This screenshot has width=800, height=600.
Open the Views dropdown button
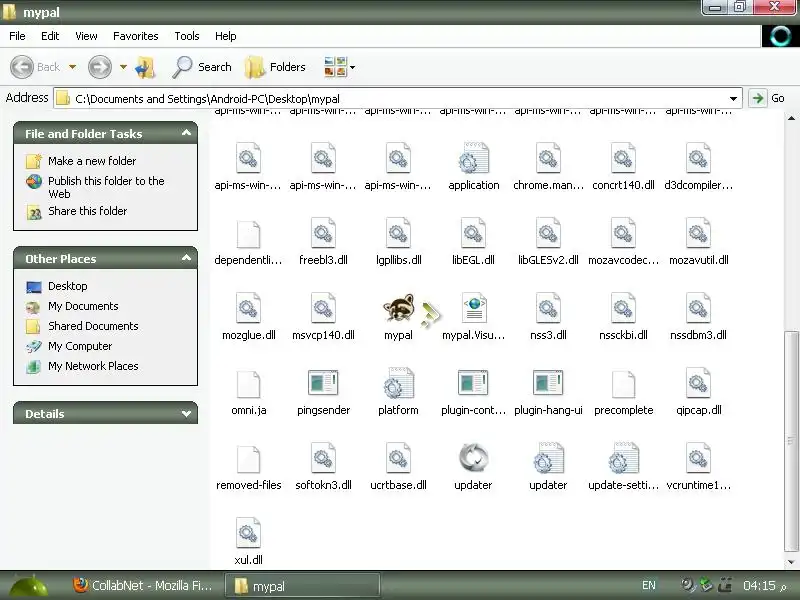click(339, 67)
